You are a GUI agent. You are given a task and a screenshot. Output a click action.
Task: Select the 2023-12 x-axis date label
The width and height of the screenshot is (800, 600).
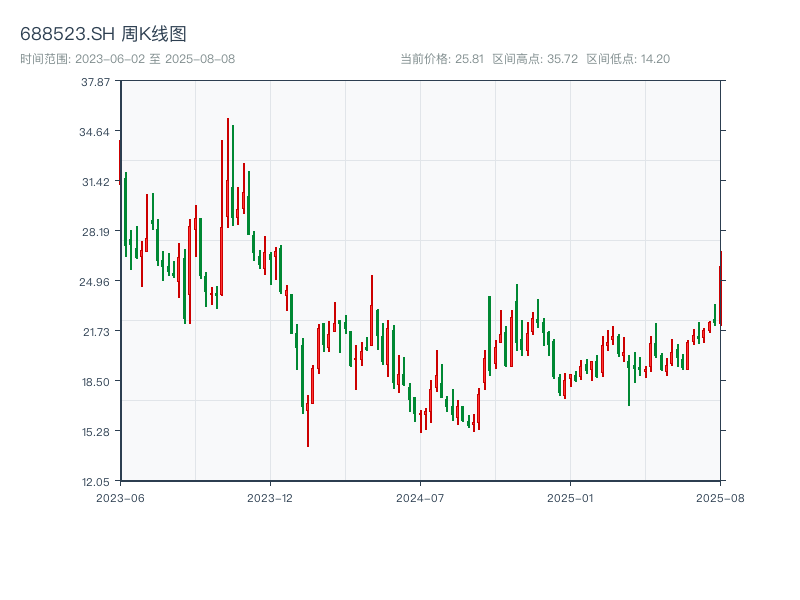(270, 497)
